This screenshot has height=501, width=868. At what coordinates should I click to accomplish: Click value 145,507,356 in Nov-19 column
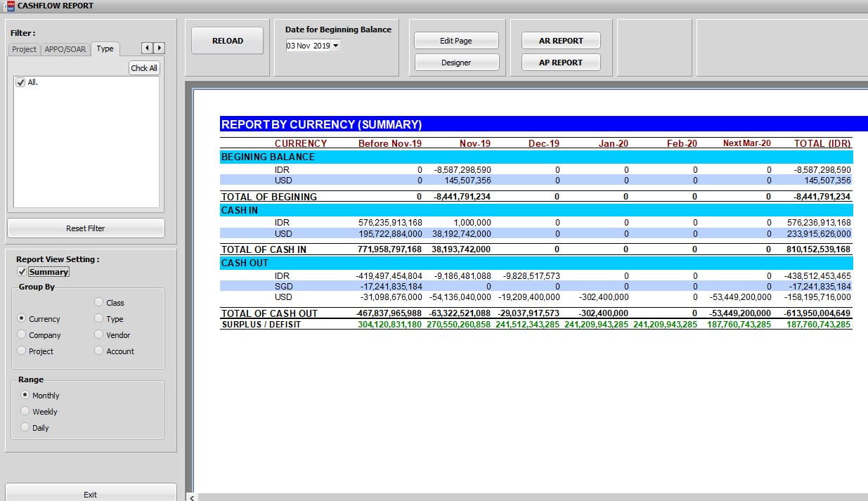point(469,181)
